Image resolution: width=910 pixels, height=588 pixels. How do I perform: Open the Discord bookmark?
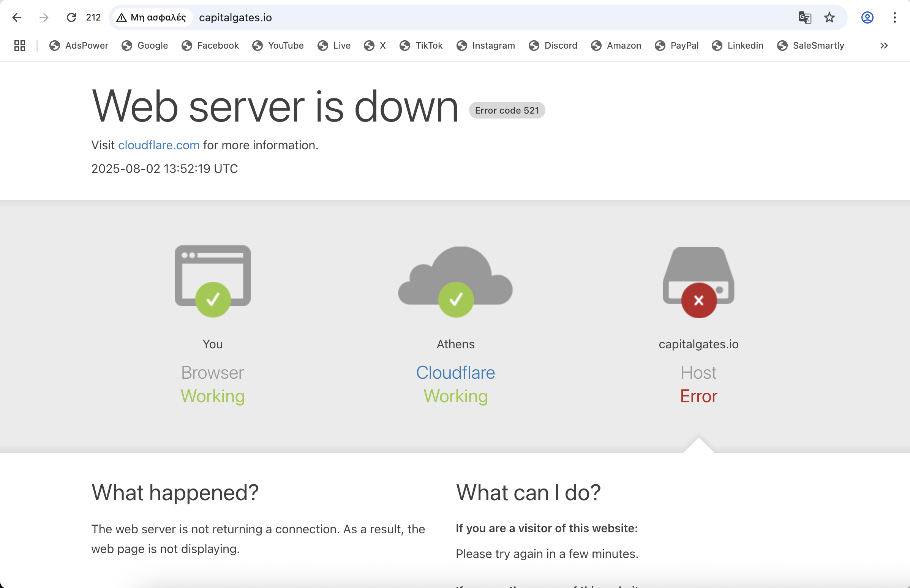click(553, 46)
